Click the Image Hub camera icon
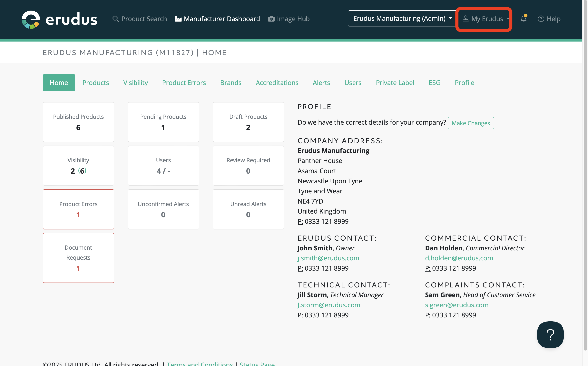Image resolution: width=588 pixels, height=366 pixels. point(271,19)
